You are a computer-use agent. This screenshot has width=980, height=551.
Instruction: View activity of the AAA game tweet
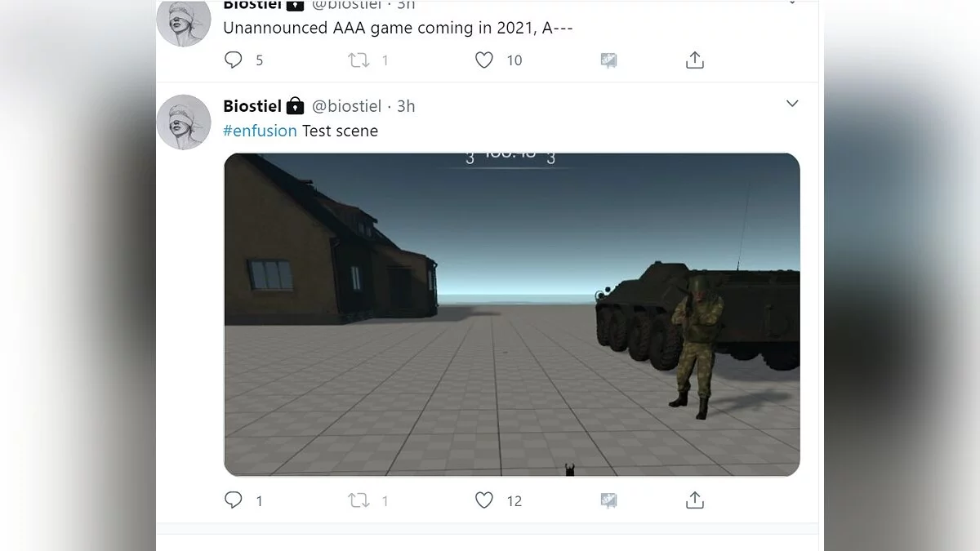[x=608, y=60]
